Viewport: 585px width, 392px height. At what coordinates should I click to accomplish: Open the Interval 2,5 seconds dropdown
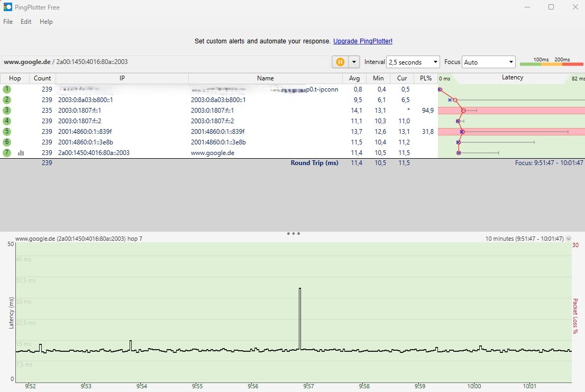pyautogui.click(x=413, y=62)
